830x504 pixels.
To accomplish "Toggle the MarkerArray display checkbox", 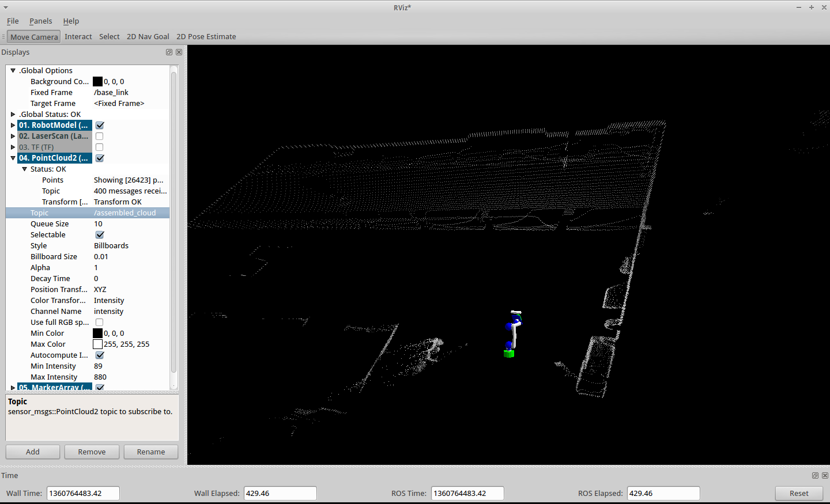I will point(100,387).
